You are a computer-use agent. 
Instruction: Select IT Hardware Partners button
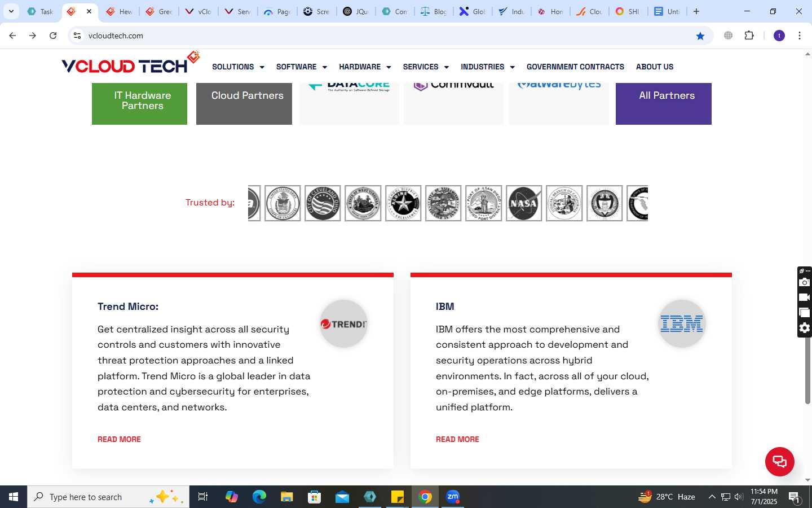pos(139,104)
